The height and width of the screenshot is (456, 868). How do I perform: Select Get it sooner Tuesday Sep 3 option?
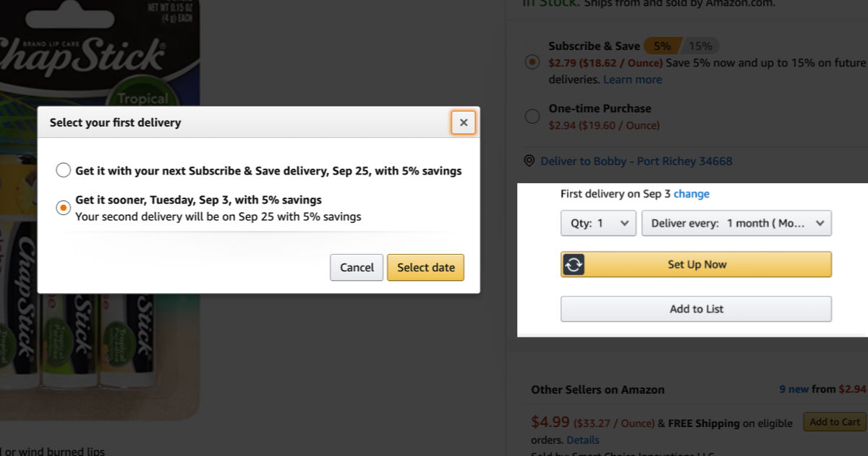point(64,208)
